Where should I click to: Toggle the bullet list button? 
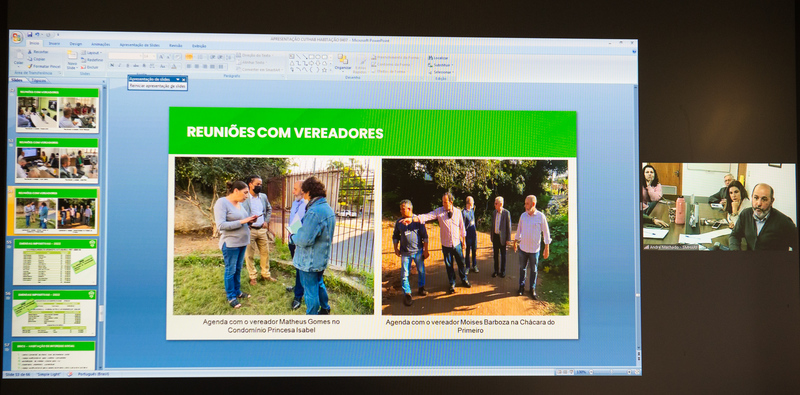(189, 57)
